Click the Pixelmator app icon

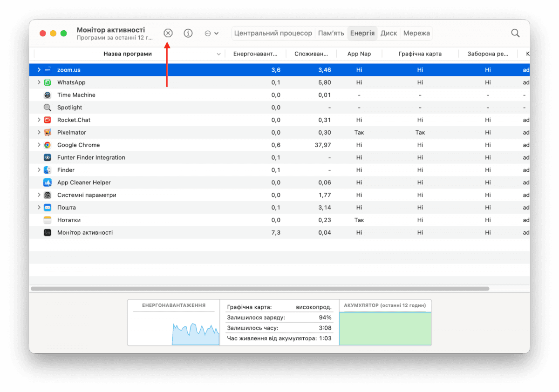click(x=48, y=133)
